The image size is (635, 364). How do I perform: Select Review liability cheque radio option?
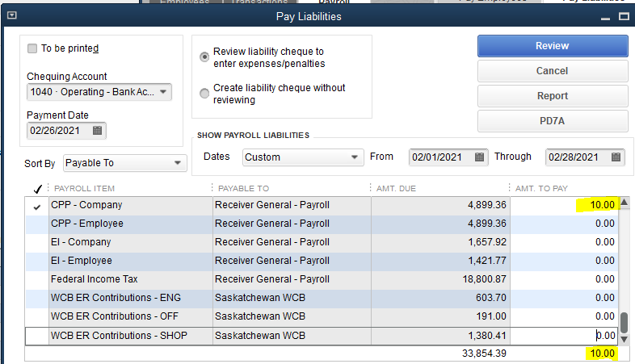204,57
